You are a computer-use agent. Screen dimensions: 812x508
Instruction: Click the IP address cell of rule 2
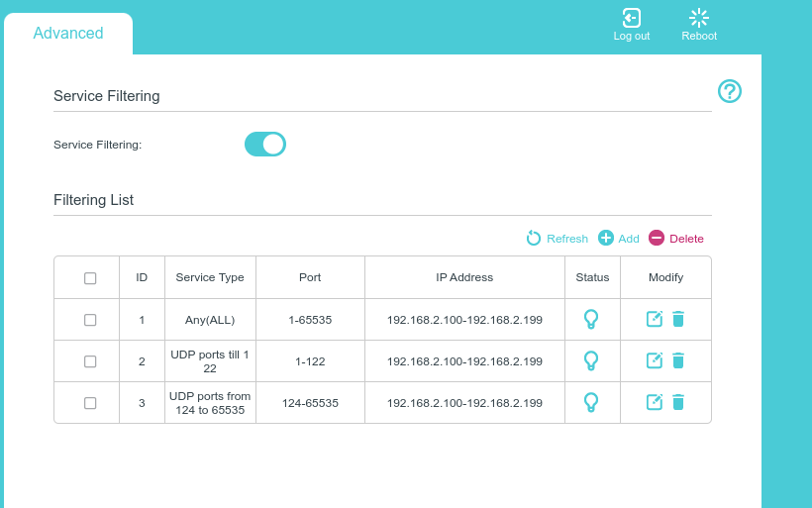464,361
